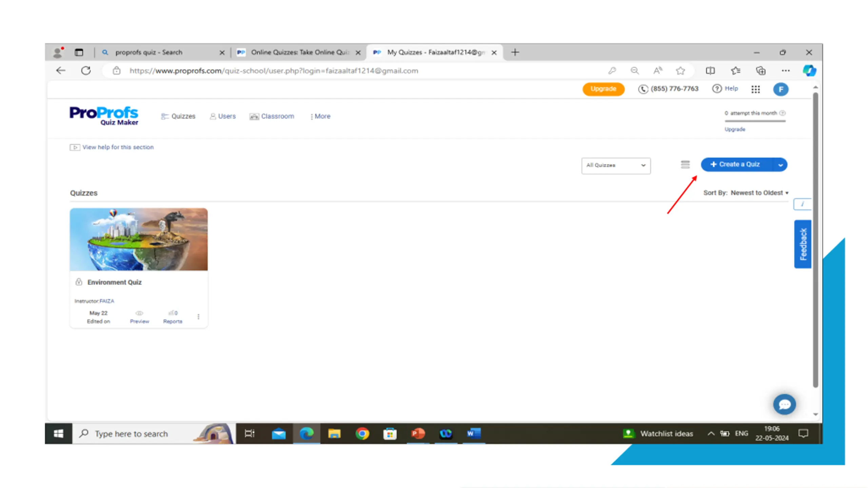Expand the Create a Quiz arrow dropdown

(x=780, y=165)
